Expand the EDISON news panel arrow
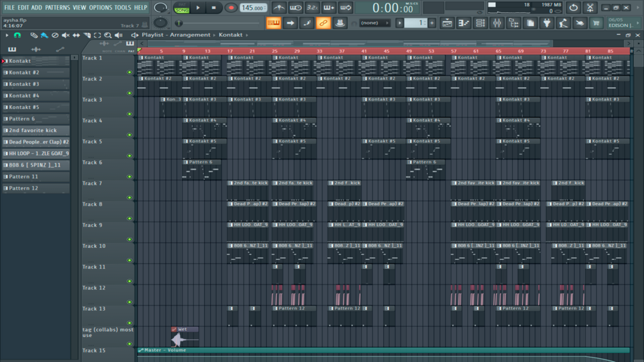The height and width of the screenshot is (362, 644). tap(638, 23)
